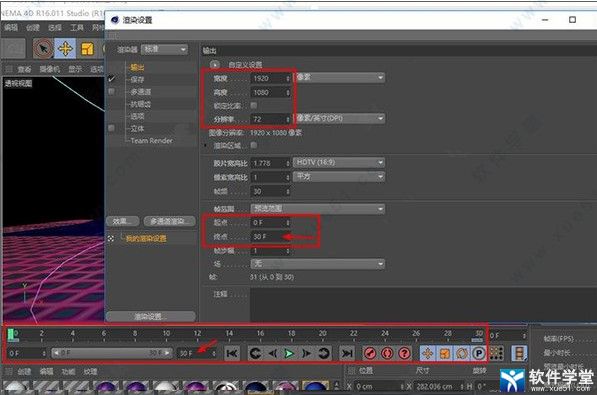Image resolution: width=597 pixels, height=395 pixels.
Task: Click the width field showing 1920
Action: pos(270,78)
